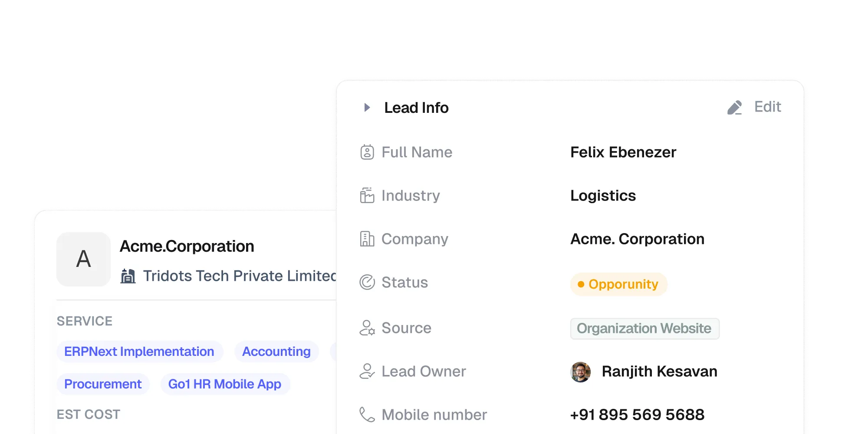868x434 pixels.
Task: Collapse the Lead Info section
Action: (367, 107)
